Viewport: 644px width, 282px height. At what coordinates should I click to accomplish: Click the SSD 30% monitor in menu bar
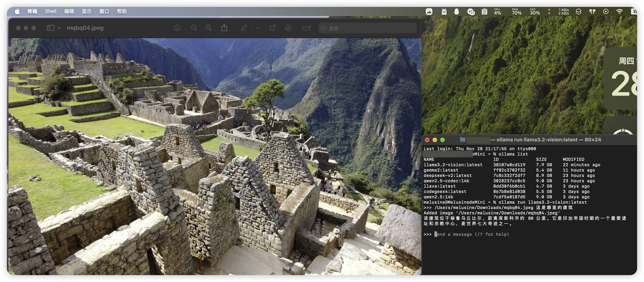535,11
